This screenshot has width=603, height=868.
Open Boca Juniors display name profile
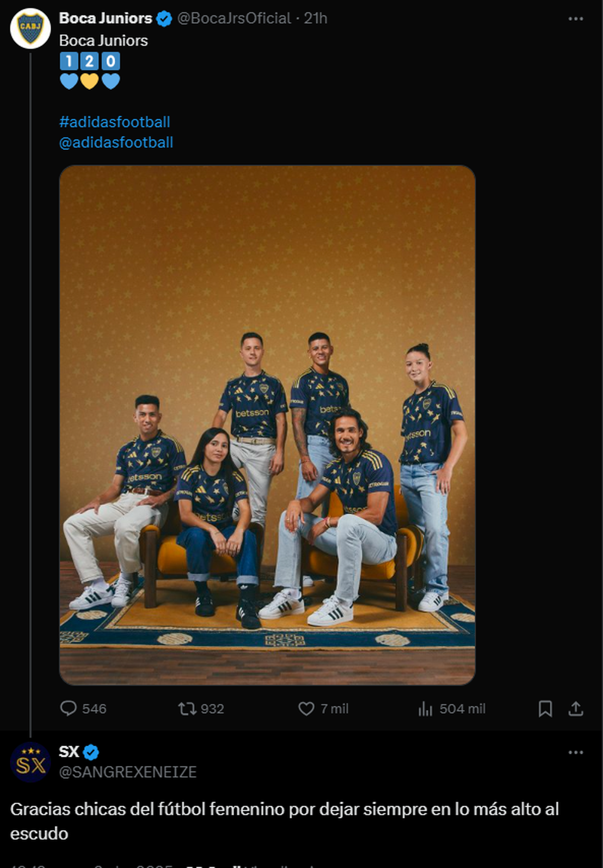click(106, 19)
